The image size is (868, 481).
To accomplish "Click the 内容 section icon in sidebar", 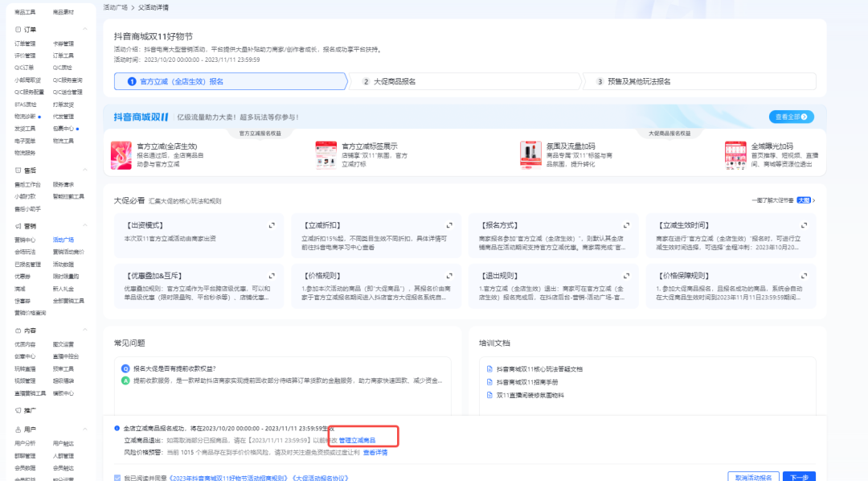I will click(x=18, y=331).
